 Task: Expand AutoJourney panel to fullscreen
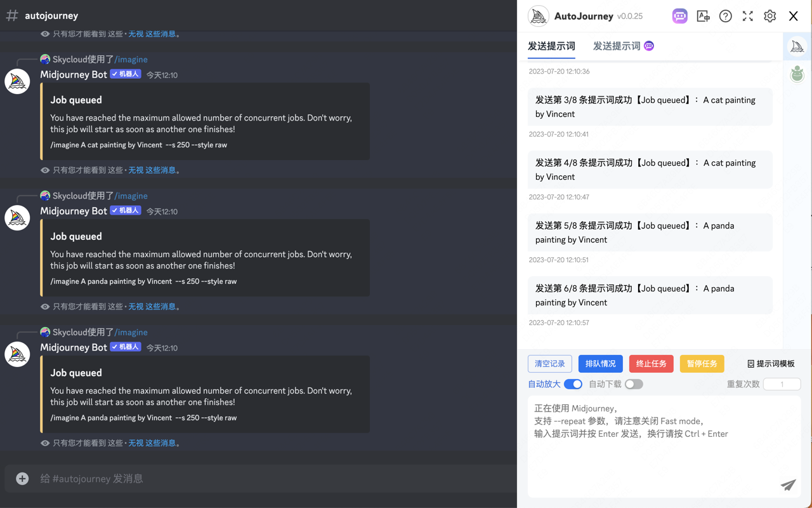[747, 16]
